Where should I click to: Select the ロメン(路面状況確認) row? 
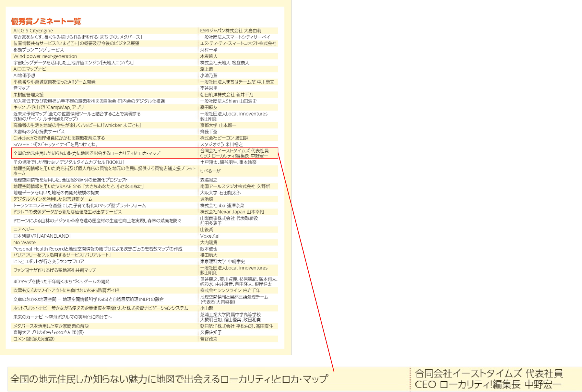[x=34, y=339]
